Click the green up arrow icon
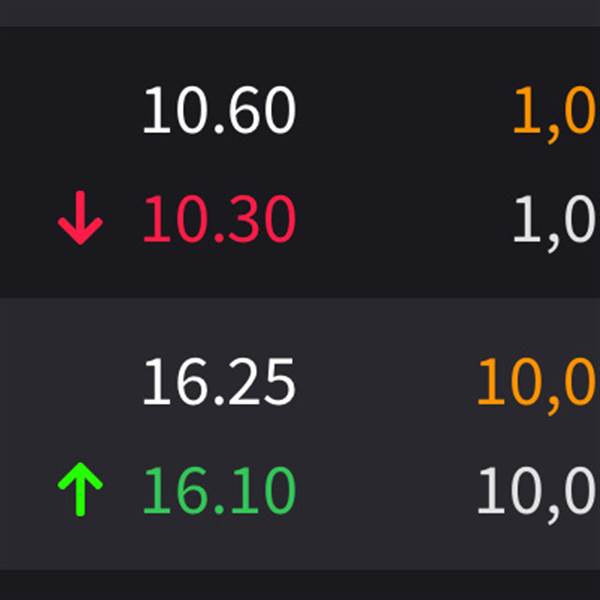Screen dimensions: 600x600 [x=81, y=491]
